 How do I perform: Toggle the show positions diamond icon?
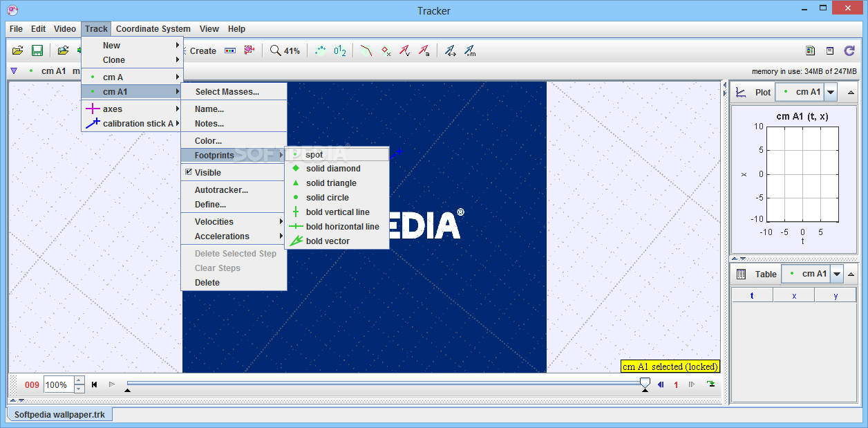tap(386, 50)
